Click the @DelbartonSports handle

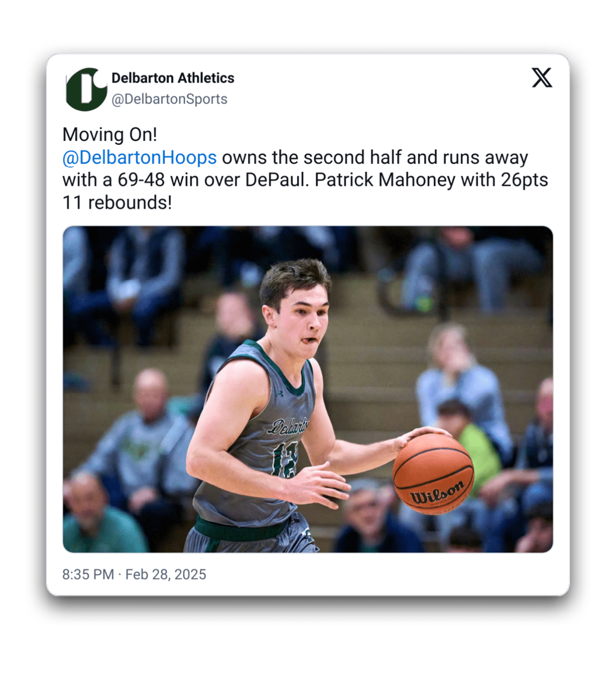pos(169,99)
